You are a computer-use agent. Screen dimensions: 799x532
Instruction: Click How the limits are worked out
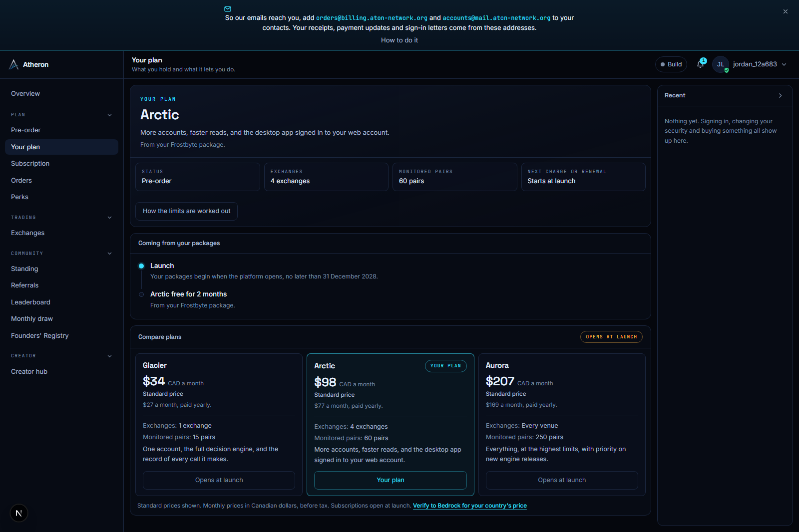[186, 211]
